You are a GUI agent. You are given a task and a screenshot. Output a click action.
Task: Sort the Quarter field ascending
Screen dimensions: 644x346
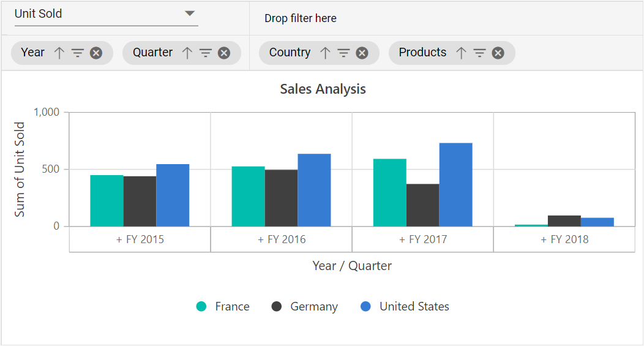[x=187, y=53]
